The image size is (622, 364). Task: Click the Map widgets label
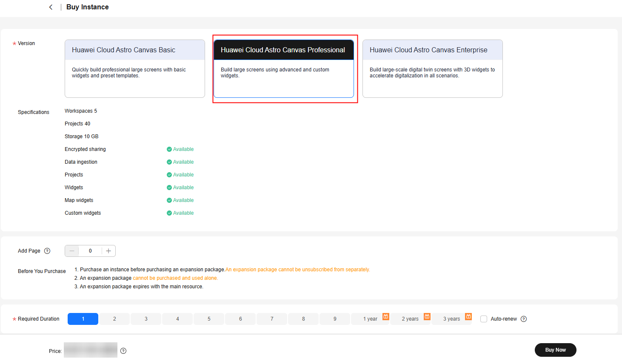[79, 200]
